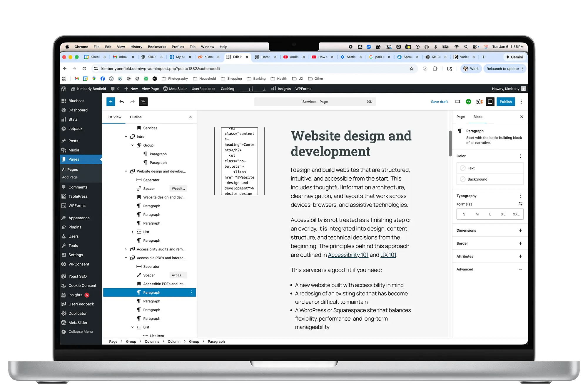The width and height of the screenshot is (588, 387).
Task: Select the M font size option
Action: pos(477,214)
